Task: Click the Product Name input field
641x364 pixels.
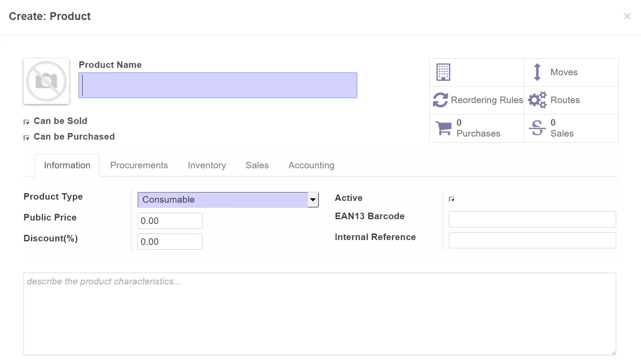Action: [218, 85]
